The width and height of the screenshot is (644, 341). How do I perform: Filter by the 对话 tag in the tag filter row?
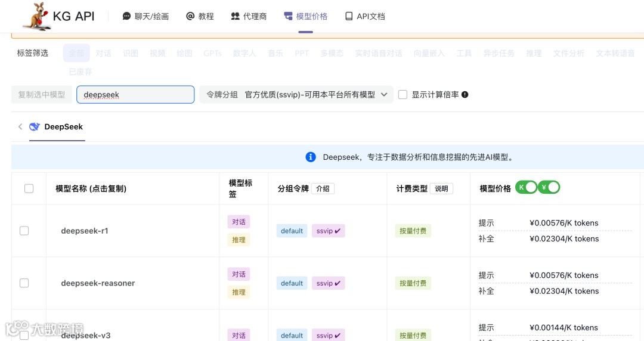[104, 53]
